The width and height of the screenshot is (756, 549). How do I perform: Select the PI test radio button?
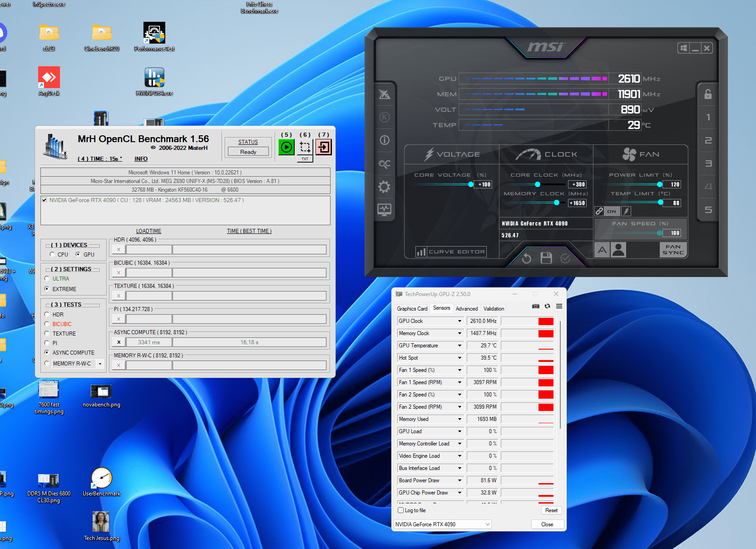47,343
